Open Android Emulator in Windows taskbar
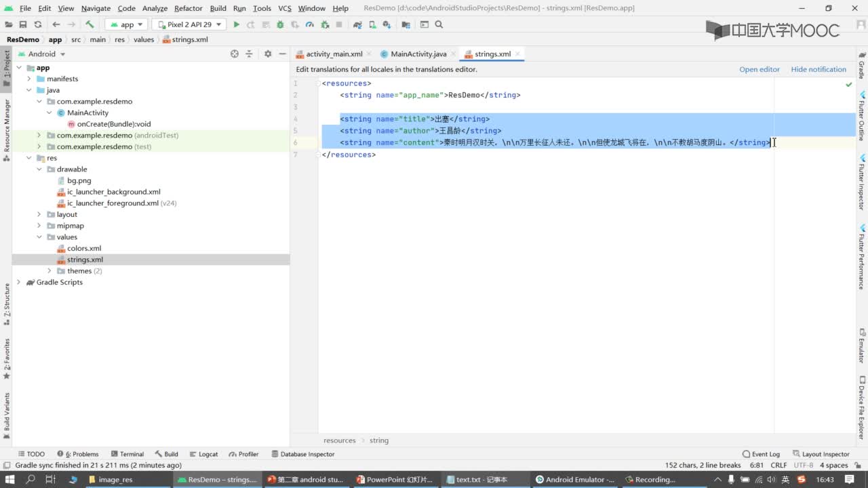 tap(574, 479)
